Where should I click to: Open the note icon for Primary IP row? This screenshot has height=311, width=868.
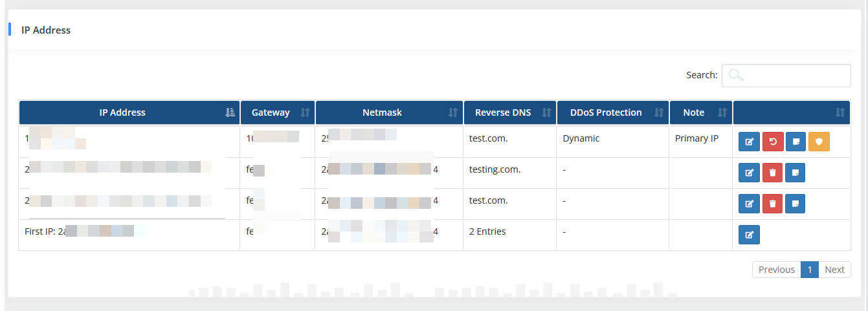click(x=796, y=142)
